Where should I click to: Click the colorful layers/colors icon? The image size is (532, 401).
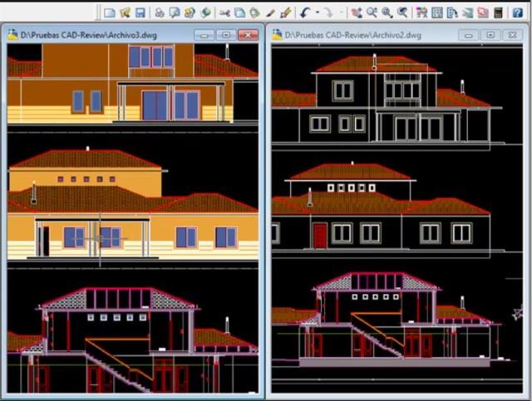tap(421, 13)
